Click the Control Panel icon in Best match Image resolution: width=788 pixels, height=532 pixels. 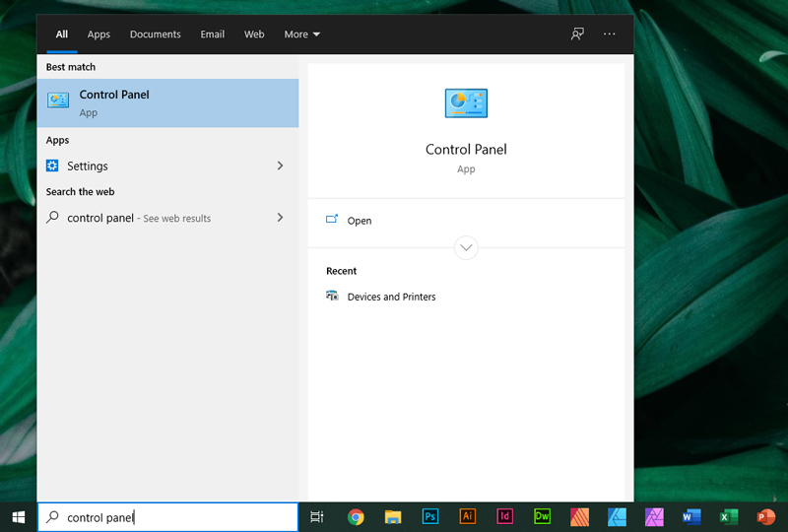(58, 100)
